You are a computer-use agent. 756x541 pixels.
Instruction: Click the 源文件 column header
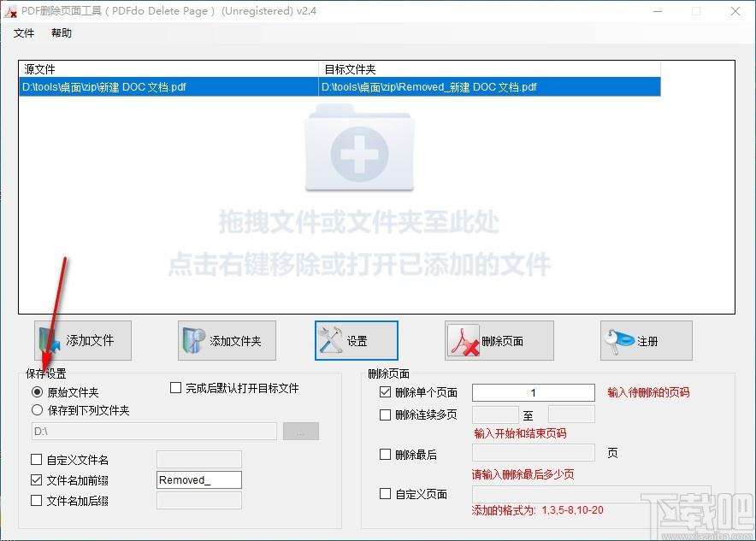point(168,69)
